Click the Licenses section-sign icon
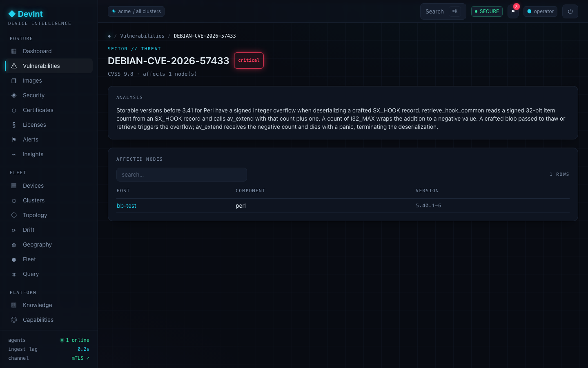 tap(14, 125)
